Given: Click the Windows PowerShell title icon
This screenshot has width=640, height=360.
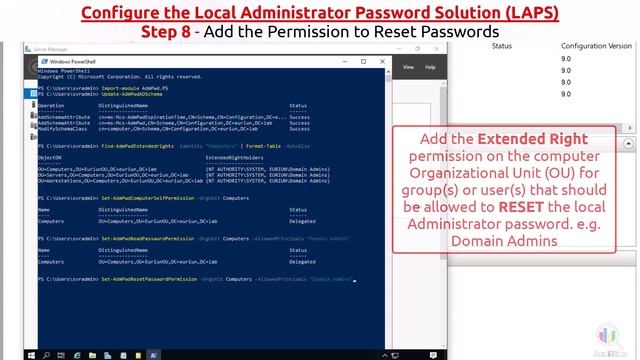Looking at the screenshot, I should click(44, 62).
